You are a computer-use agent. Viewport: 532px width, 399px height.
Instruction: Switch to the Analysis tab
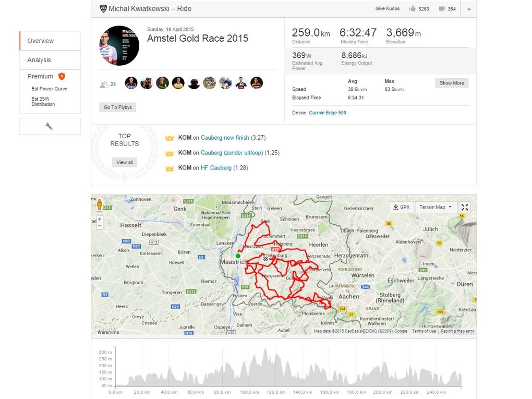[40, 60]
